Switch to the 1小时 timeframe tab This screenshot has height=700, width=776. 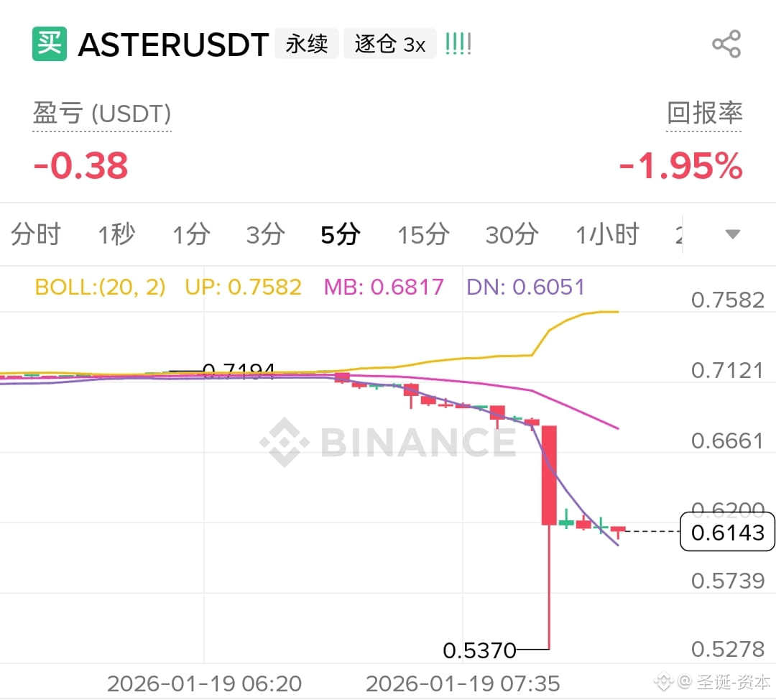[x=607, y=234]
